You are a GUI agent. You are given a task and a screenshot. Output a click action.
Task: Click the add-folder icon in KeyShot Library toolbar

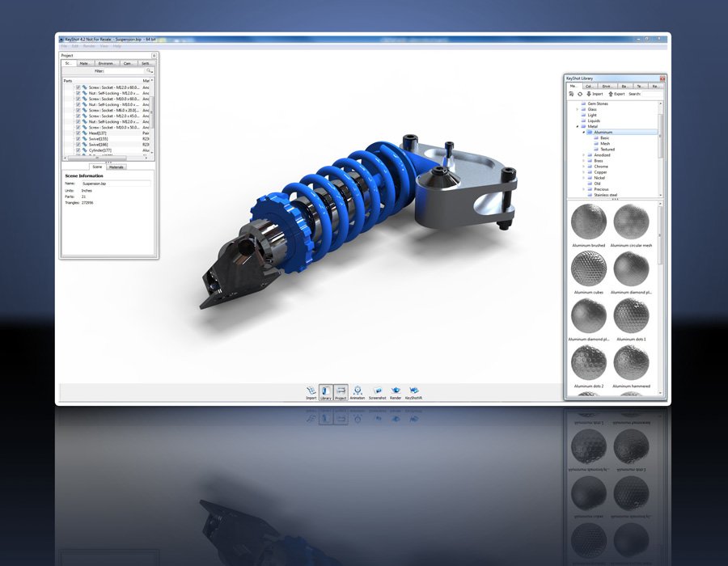click(x=572, y=94)
